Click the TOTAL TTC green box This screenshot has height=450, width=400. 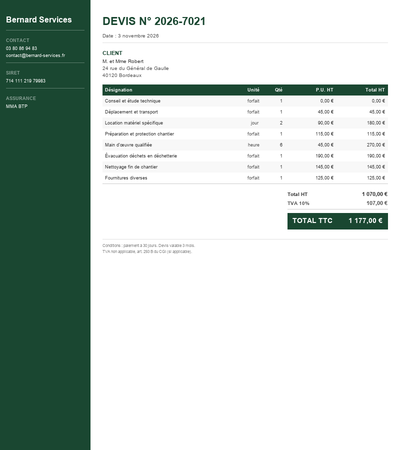[x=337, y=221]
